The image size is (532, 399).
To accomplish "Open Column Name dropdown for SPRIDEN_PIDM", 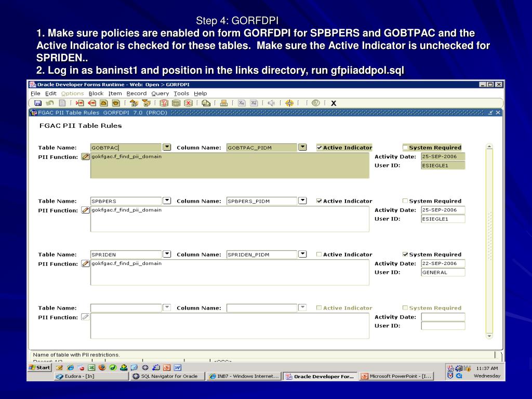I will [303, 254].
